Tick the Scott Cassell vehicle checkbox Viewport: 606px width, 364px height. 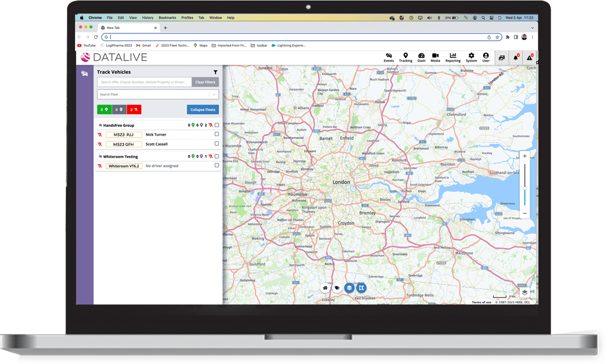coord(217,143)
